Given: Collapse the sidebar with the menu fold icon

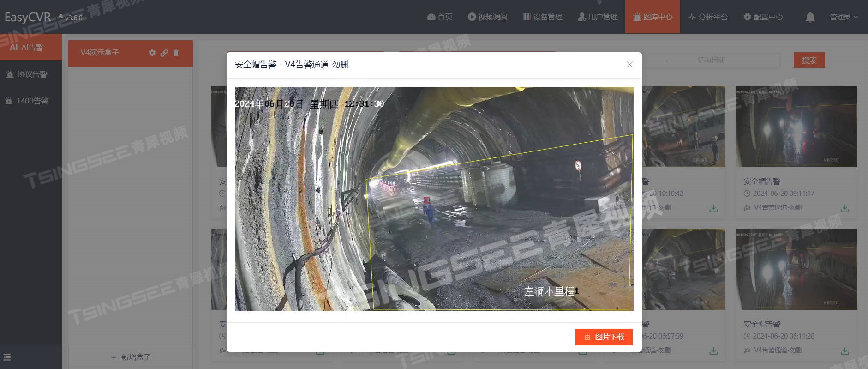Looking at the screenshot, I should click(7, 357).
